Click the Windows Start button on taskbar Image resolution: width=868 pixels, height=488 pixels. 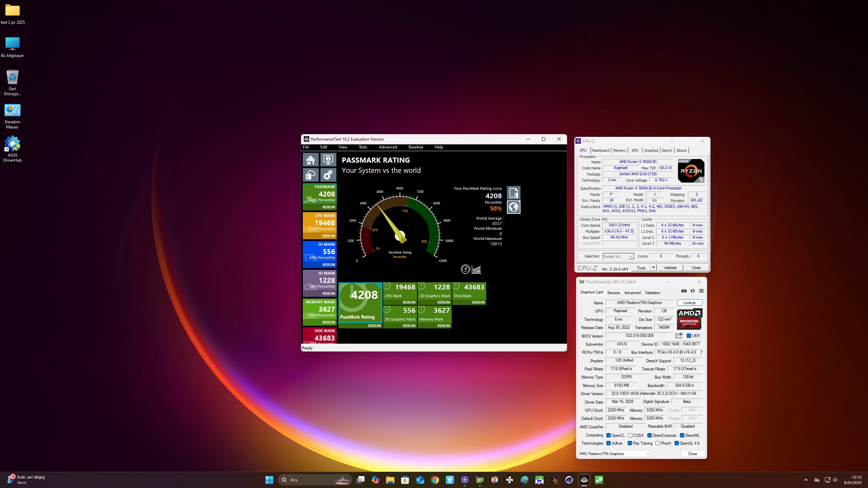tap(270, 480)
